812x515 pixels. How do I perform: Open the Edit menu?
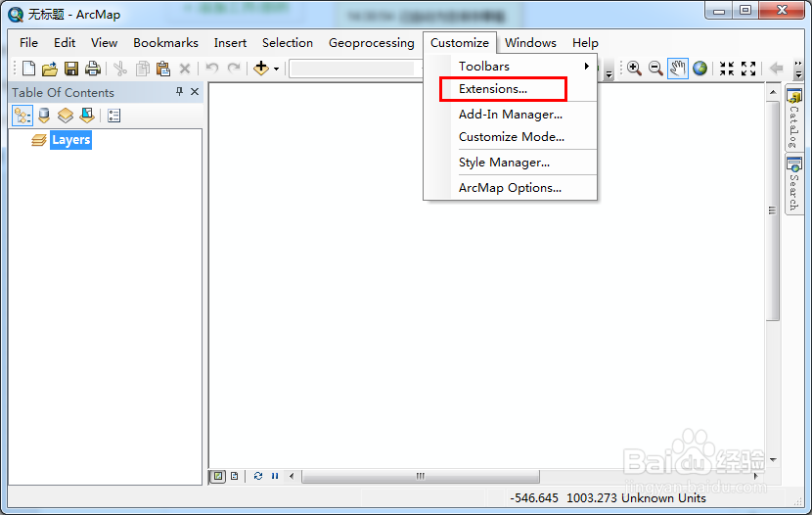[65, 43]
